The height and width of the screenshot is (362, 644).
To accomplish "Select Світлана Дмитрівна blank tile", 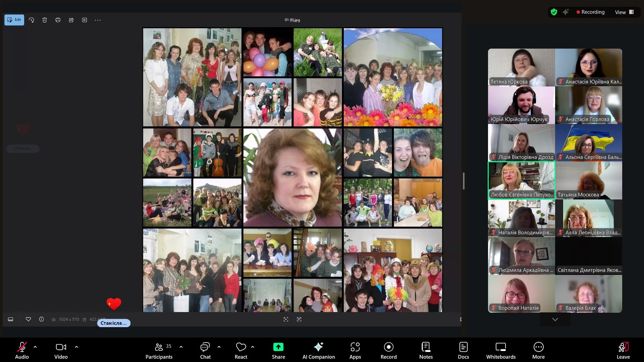I will point(589,256).
